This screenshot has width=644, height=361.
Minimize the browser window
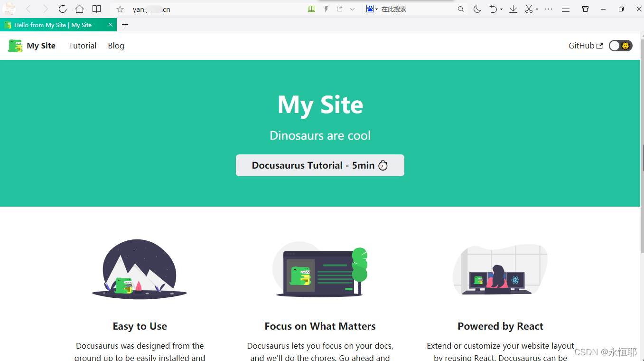point(603,9)
